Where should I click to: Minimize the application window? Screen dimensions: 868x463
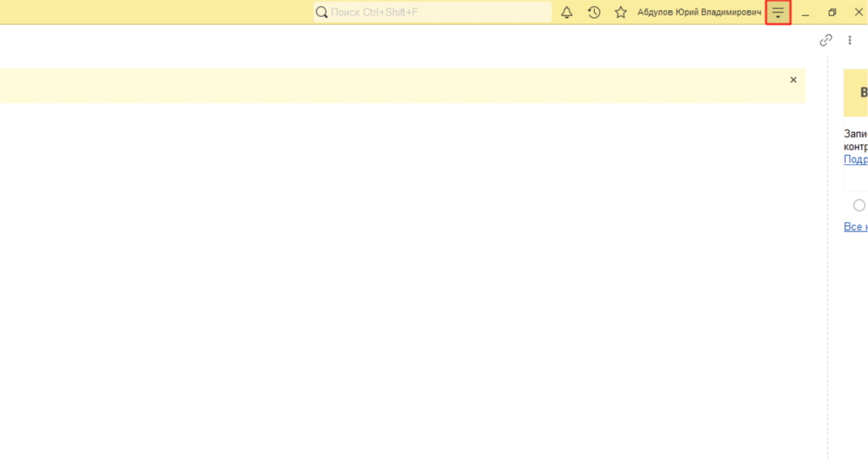point(805,12)
